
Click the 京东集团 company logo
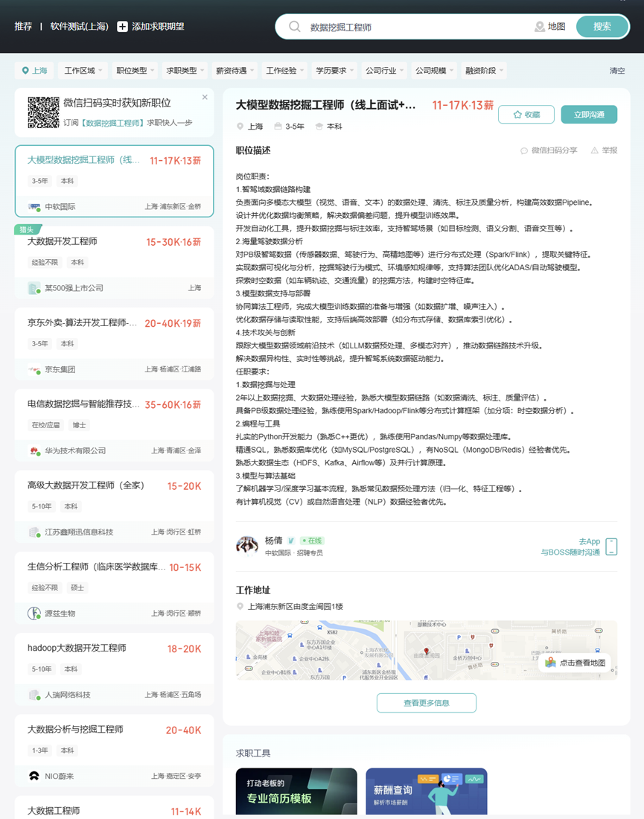pos(34,369)
